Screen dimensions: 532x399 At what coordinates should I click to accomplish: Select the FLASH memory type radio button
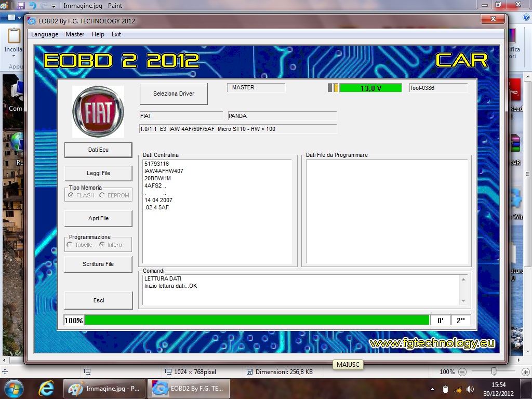tap(71, 195)
